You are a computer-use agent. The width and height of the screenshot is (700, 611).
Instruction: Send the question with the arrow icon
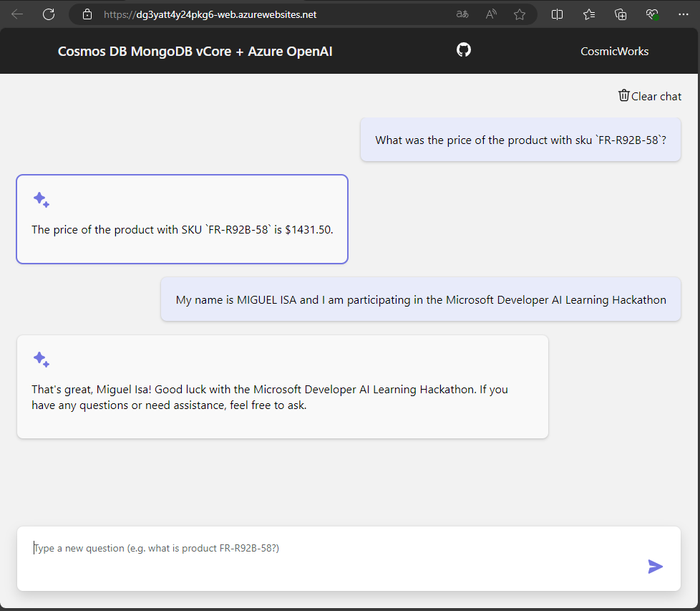(655, 567)
